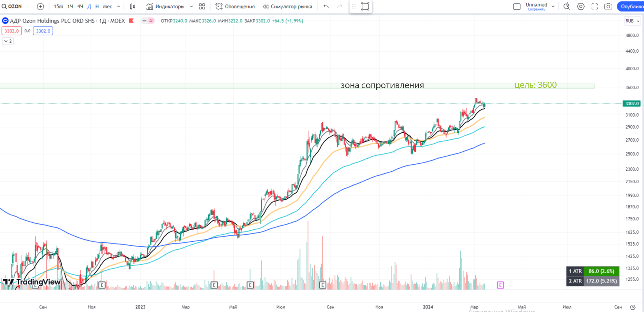This screenshot has height=312, width=644.
Task: Expand the favorites arrow beside Индикаторы
Action: (x=191, y=7)
